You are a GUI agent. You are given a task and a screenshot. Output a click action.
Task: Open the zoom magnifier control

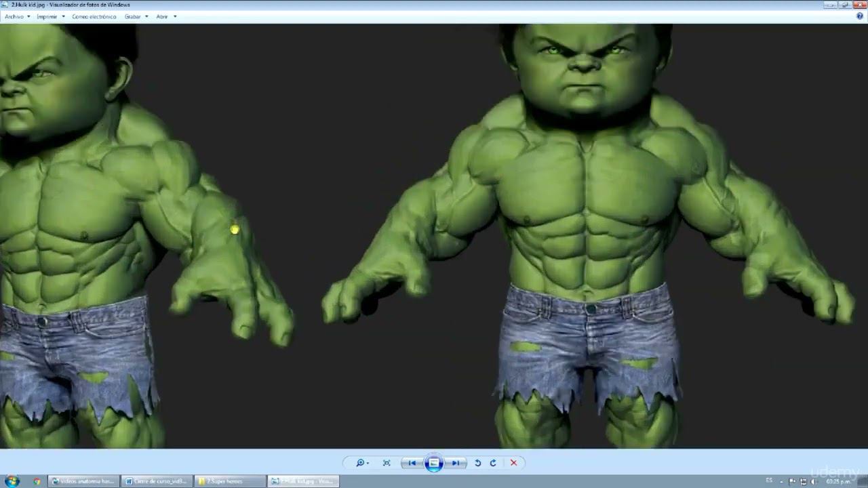point(361,463)
